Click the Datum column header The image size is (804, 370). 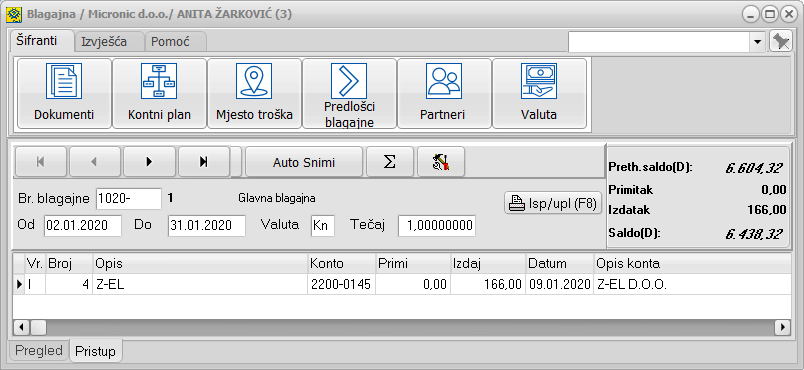click(560, 264)
